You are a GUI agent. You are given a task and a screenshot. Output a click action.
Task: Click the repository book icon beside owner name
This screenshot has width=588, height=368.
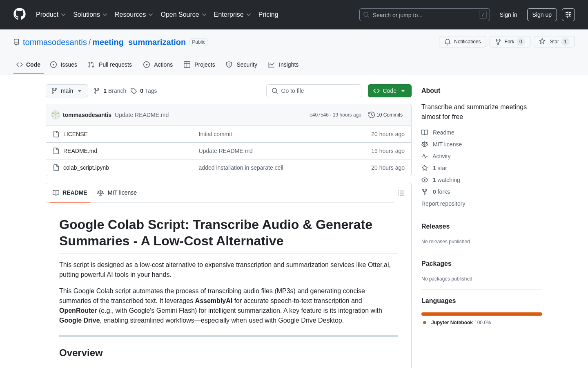click(x=16, y=42)
